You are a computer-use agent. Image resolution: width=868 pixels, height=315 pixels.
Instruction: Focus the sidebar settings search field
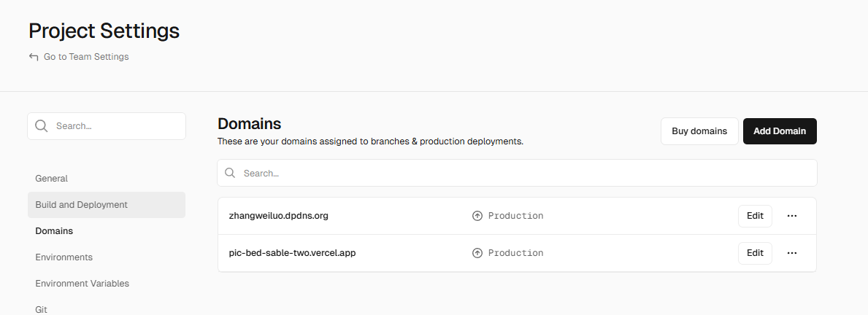click(x=117, y=126)
